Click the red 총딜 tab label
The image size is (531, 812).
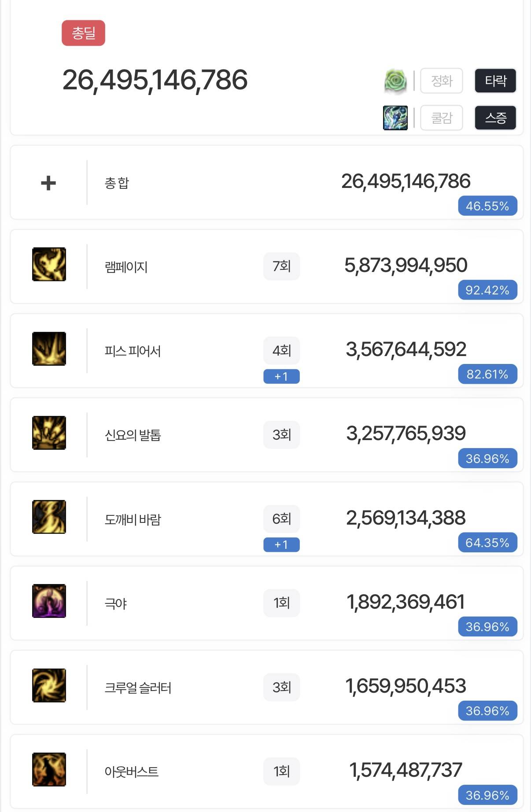[83, 33]
